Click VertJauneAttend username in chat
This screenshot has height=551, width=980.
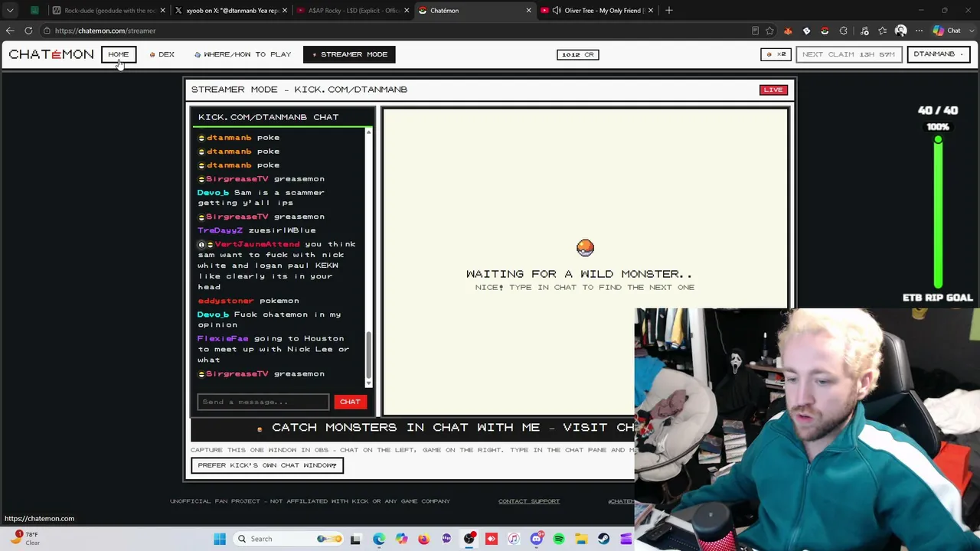pos(257,244)
